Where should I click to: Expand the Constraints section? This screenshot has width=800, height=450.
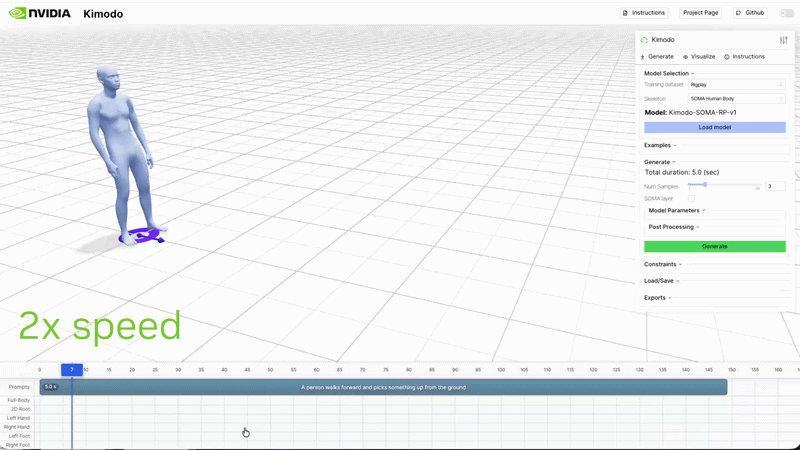(x=663, y=264)
